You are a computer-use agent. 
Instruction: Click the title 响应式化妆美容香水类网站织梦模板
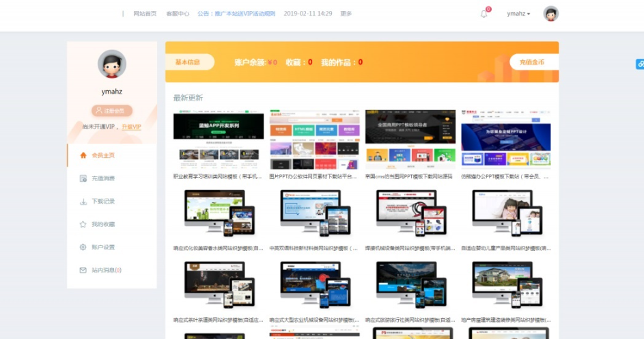click(x=219, y=248)
